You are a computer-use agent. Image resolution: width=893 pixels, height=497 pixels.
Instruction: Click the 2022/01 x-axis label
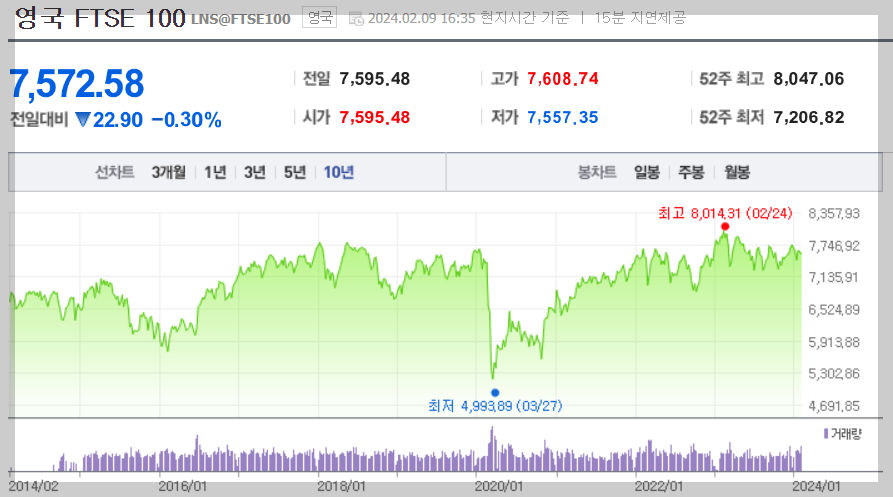[x=659, y=486]
